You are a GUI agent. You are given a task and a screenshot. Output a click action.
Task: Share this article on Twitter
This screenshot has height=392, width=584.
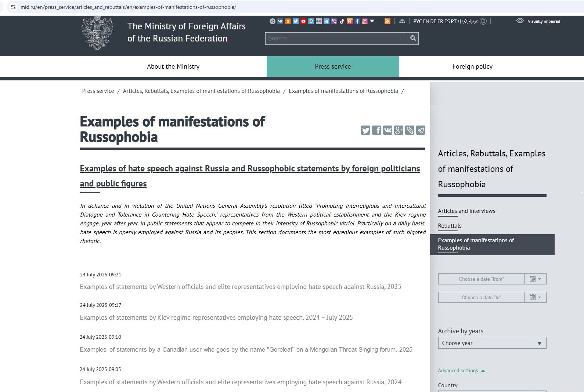tap(365, 130)
